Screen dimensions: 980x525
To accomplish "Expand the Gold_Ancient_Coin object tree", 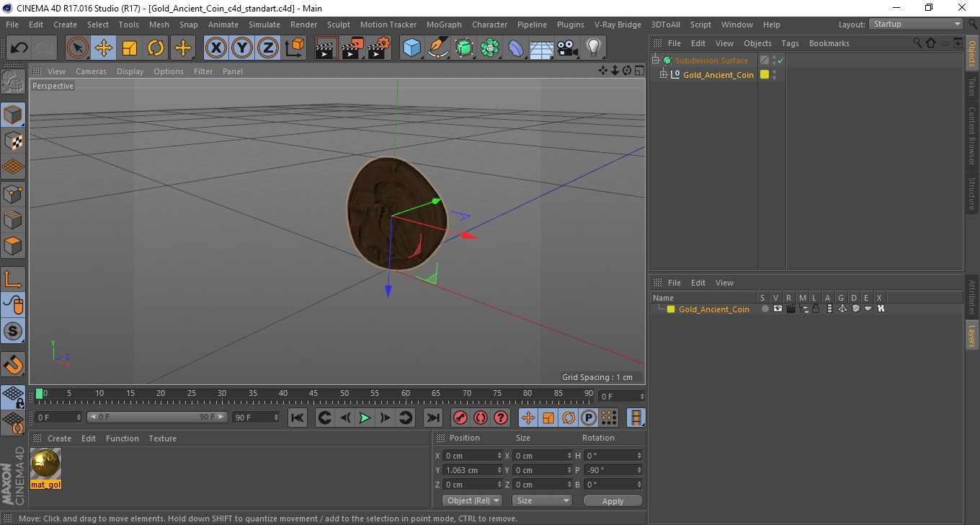I will click(663, 75).
